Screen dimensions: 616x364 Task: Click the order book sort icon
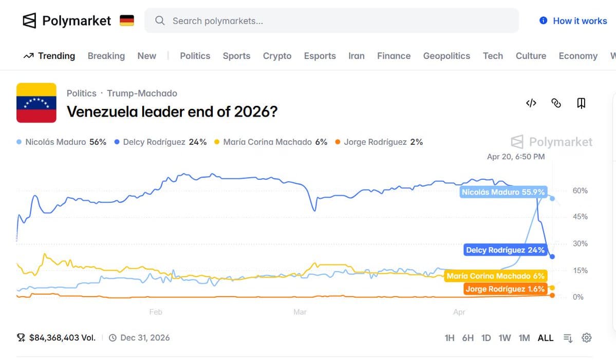tap(567, 338)
